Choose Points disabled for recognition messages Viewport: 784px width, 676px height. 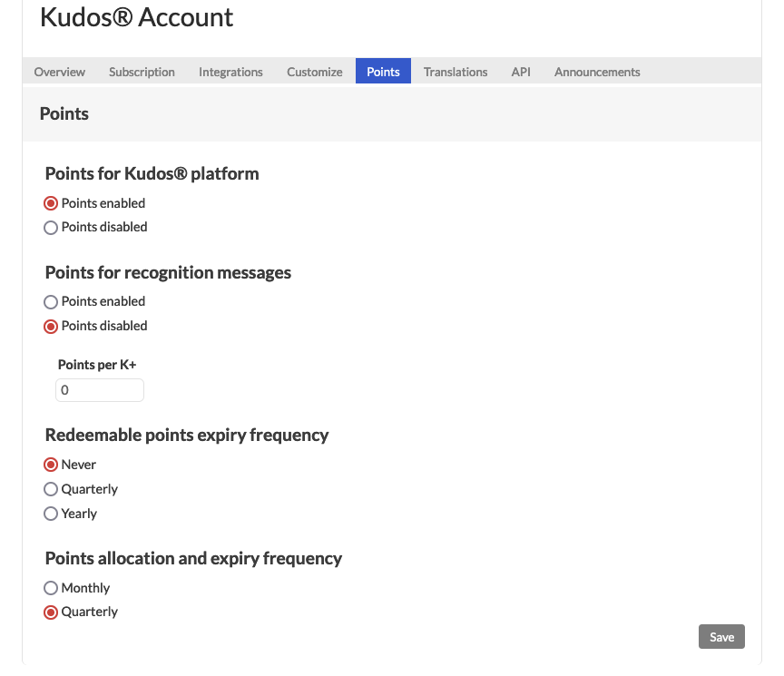tap(51, 327)
